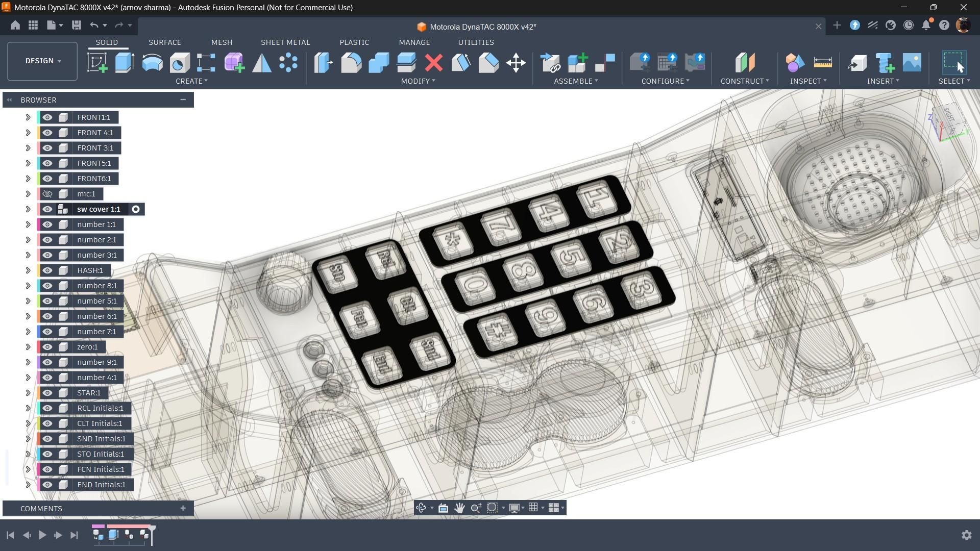This screenshot has width=980, height=551.
Task: Open the notifications bell
Action: click(x=926, y=25)
